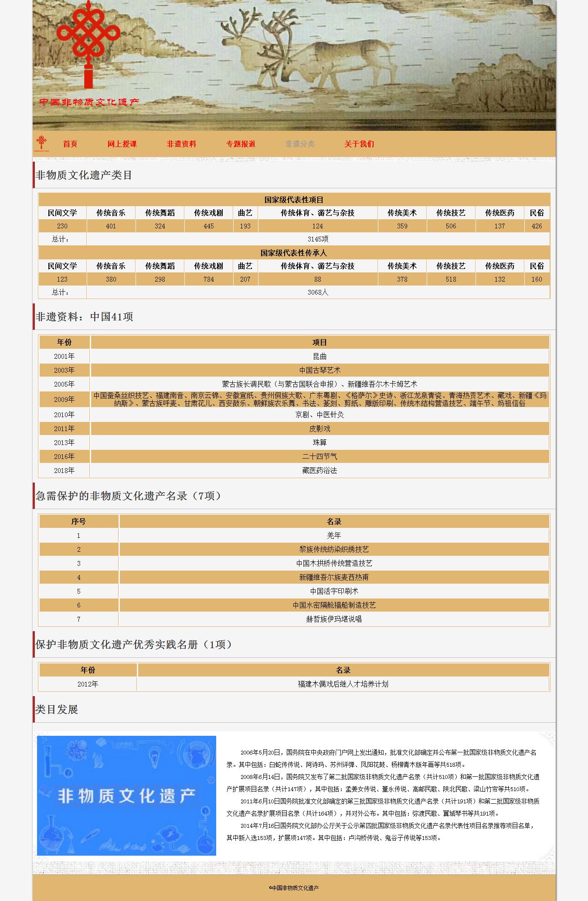The width and height of the screenshot is (588, 901).
Task: Open 非遗资料 navigation link
Action: pos(181,144)
